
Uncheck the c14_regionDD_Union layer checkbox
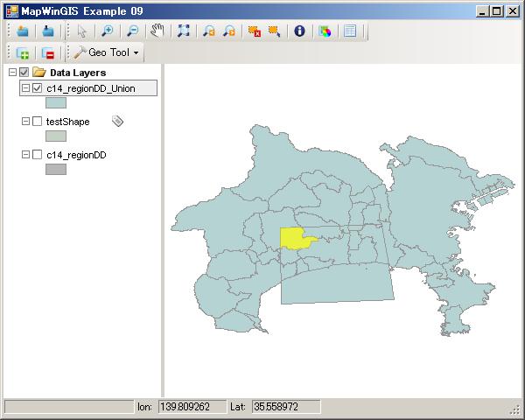tap(37, 88)
